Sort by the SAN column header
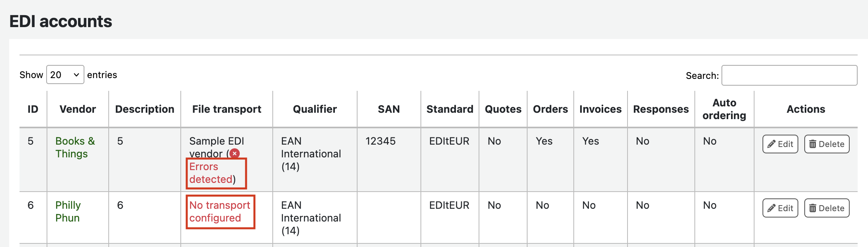The image size is (868, 247). [389, 109]
